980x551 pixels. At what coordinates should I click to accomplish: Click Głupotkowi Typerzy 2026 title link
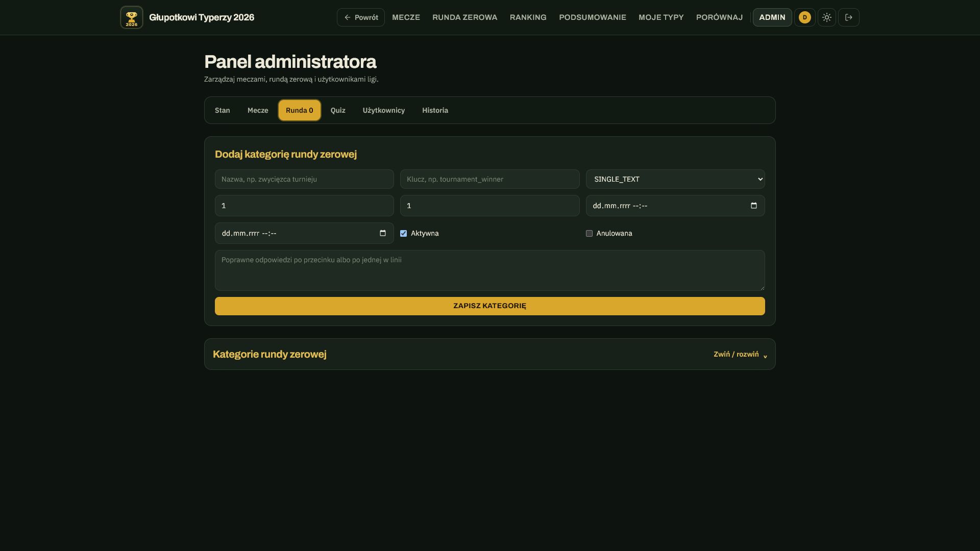(202, 17)
